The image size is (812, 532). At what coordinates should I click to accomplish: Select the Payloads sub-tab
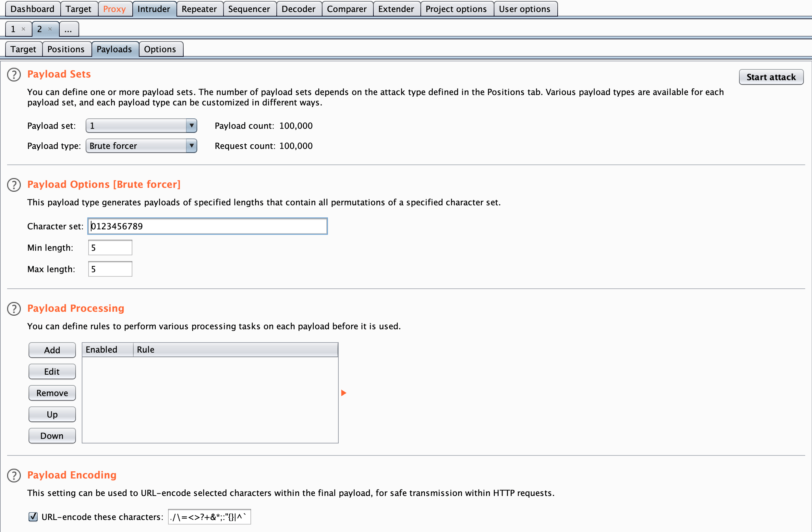coord(115,49)
